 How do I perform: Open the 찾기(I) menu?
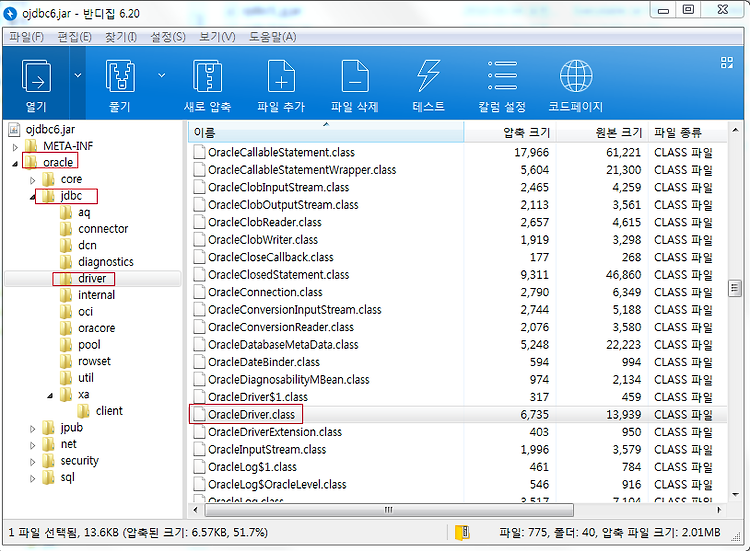pos(121,37)
